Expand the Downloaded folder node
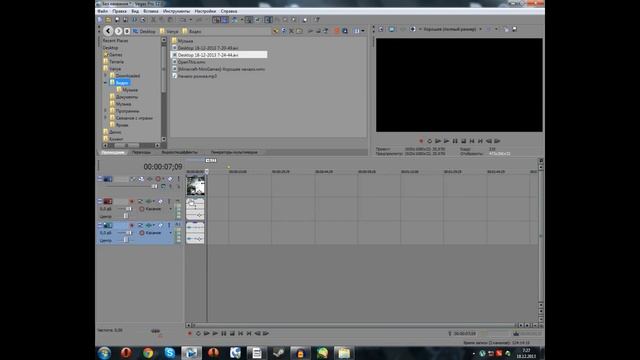 coord(105,76)
